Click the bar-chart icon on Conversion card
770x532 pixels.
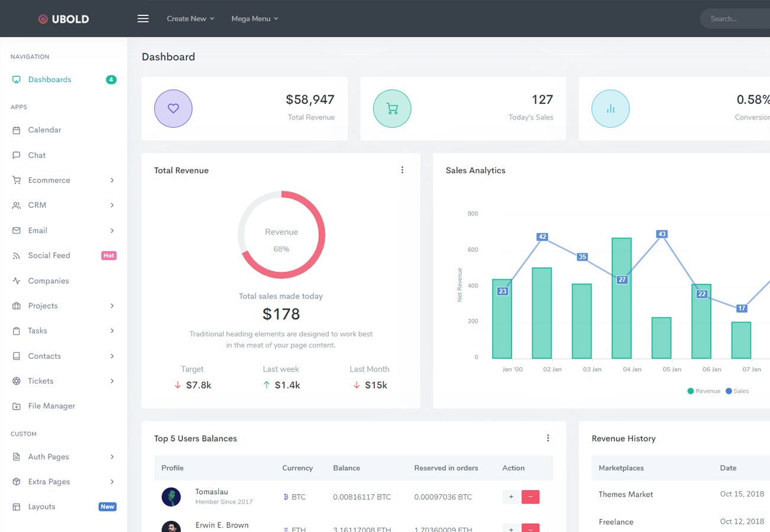pos(610,108)
